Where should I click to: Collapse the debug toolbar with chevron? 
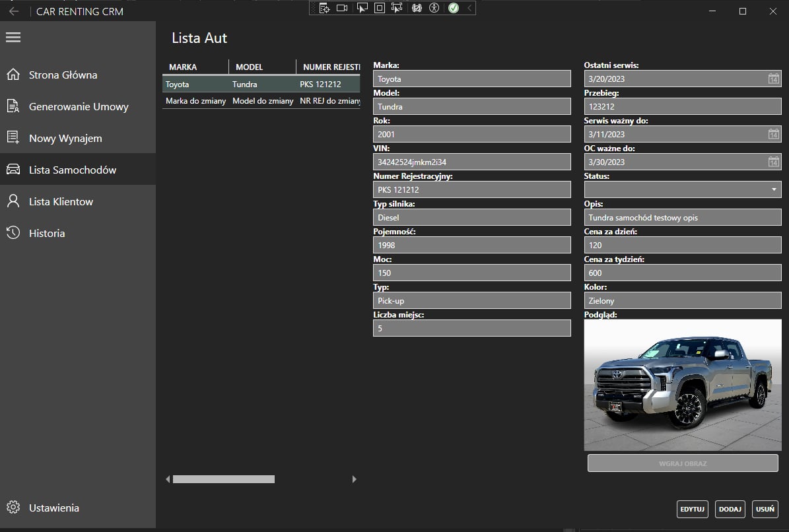coord(469,8)
